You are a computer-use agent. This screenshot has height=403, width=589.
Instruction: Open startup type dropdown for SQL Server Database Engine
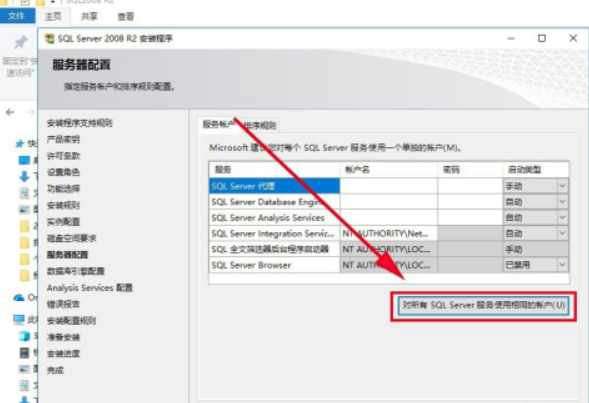point(562,202)
